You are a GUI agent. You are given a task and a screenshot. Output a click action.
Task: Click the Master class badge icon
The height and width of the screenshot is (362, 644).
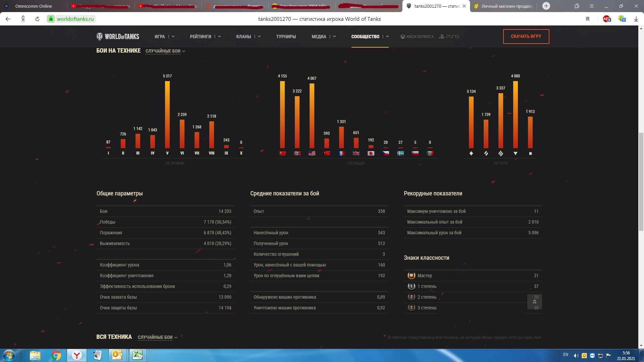click(411, 276)
